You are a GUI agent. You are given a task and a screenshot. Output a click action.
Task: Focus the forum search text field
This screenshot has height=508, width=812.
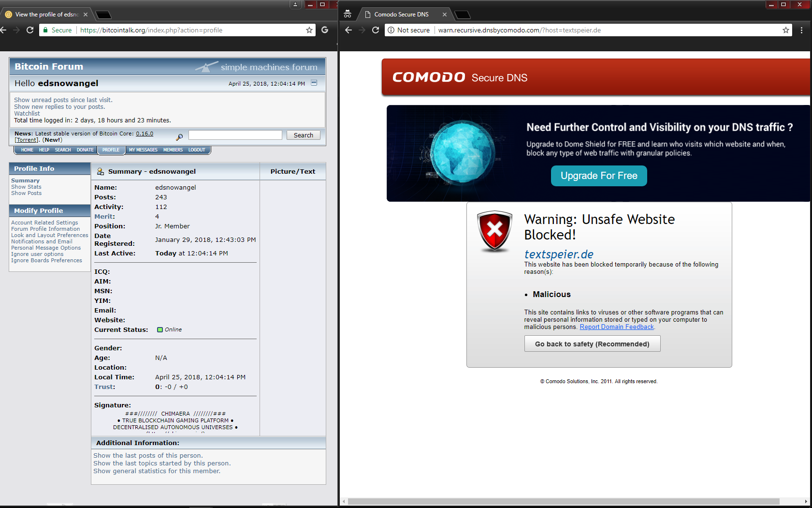pyautogui.click(x=235, y=135)
